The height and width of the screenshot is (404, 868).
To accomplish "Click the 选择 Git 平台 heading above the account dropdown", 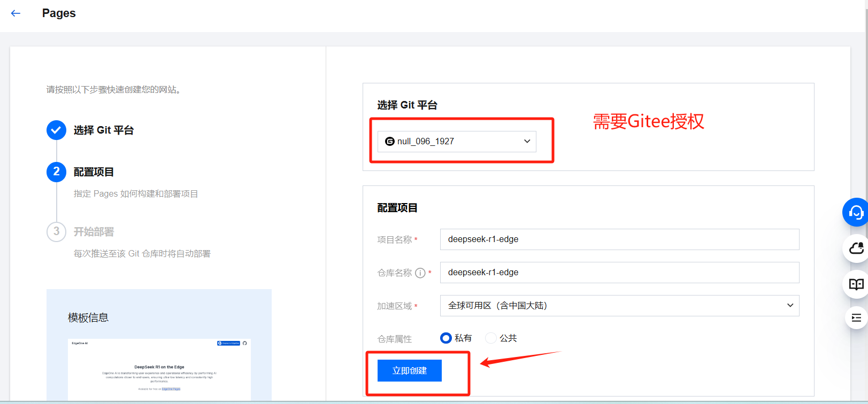I will pyautogui.click(x=407, y=105).
